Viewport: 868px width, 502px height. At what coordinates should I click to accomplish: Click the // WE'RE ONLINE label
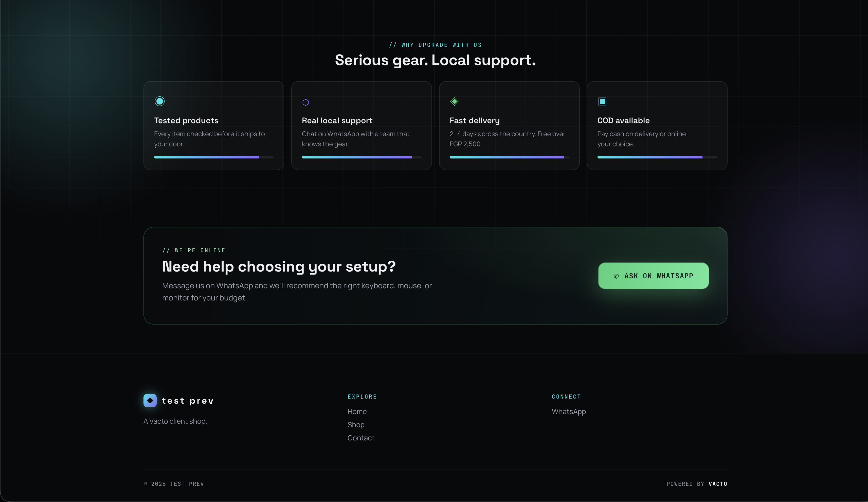194,250
